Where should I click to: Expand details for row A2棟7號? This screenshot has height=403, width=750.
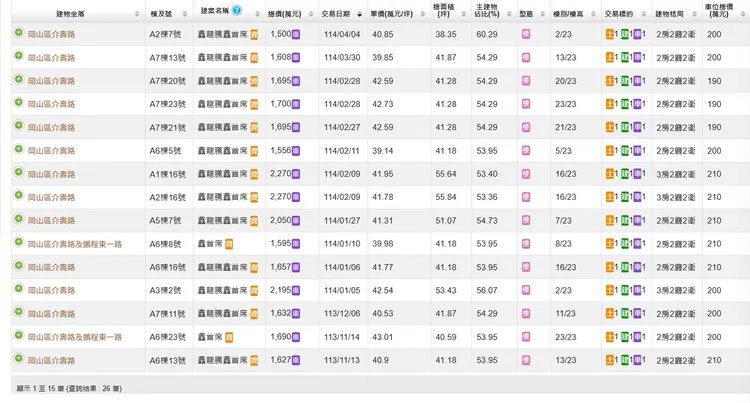click(x=19, y=33)
